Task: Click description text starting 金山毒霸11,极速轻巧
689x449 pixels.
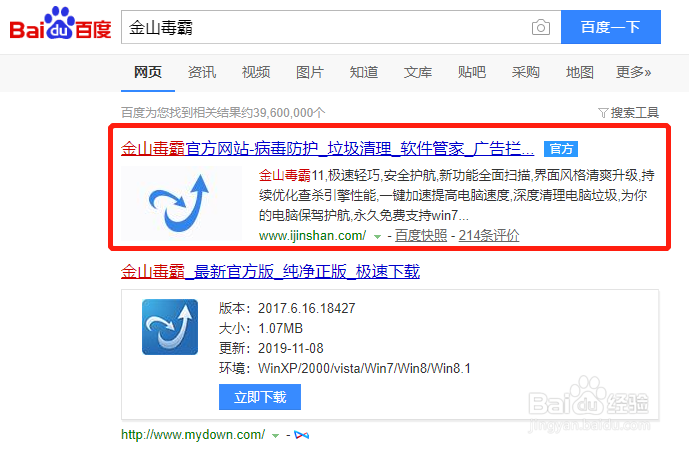Action: (456, 196)
